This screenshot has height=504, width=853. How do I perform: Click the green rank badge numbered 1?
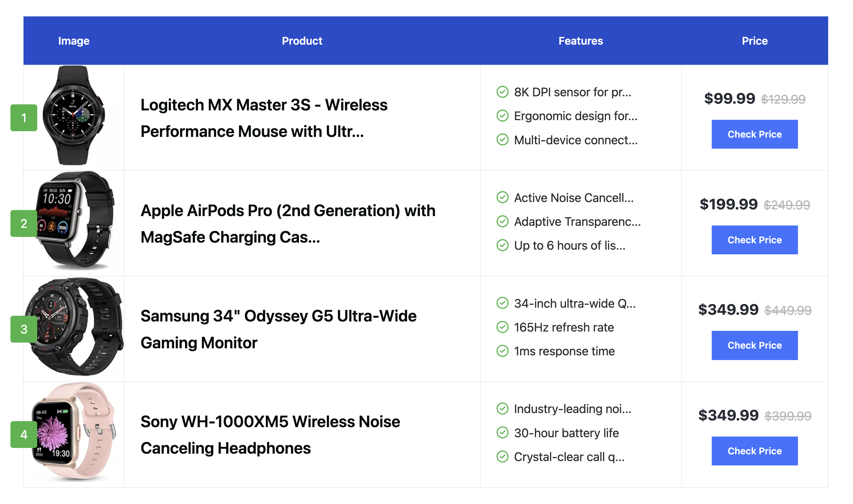[24, 118]
